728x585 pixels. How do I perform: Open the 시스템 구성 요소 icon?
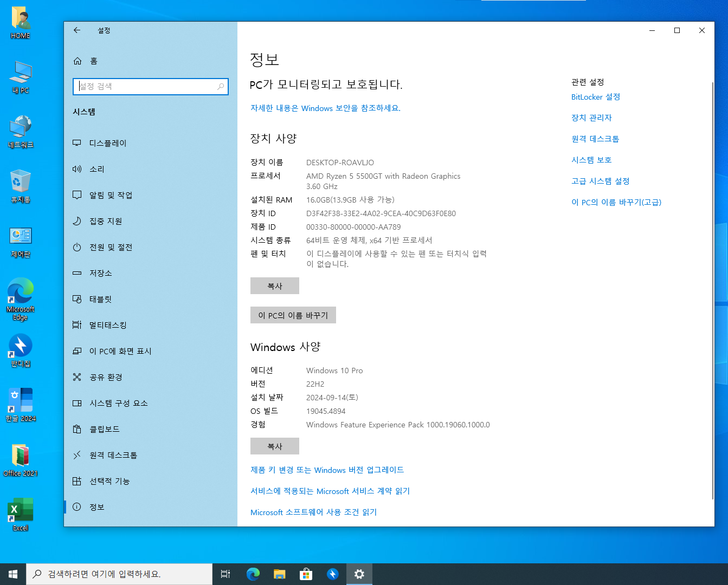(x=77, y=403)
